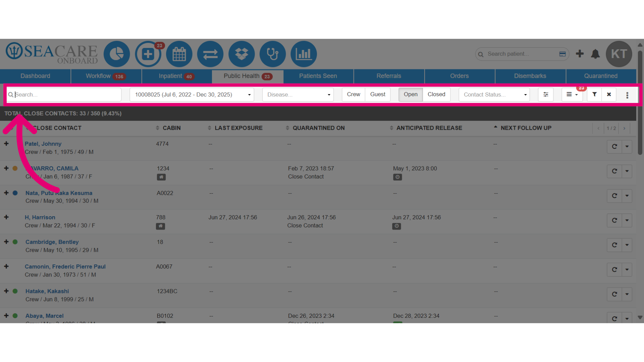Switch to the Dashboard tab
The image size is (644, 362).
(35, 76)
